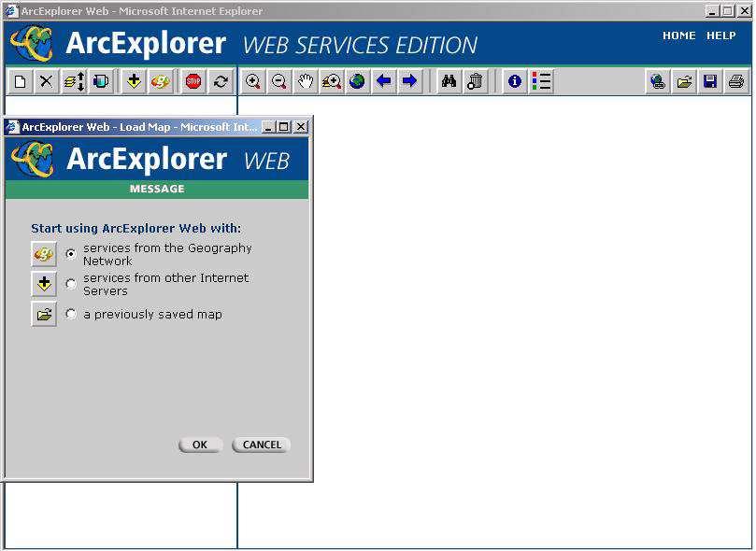Click the reorder layers icon with arrows
The height and width of the screenshot is (551, 756).
point(74,81)
